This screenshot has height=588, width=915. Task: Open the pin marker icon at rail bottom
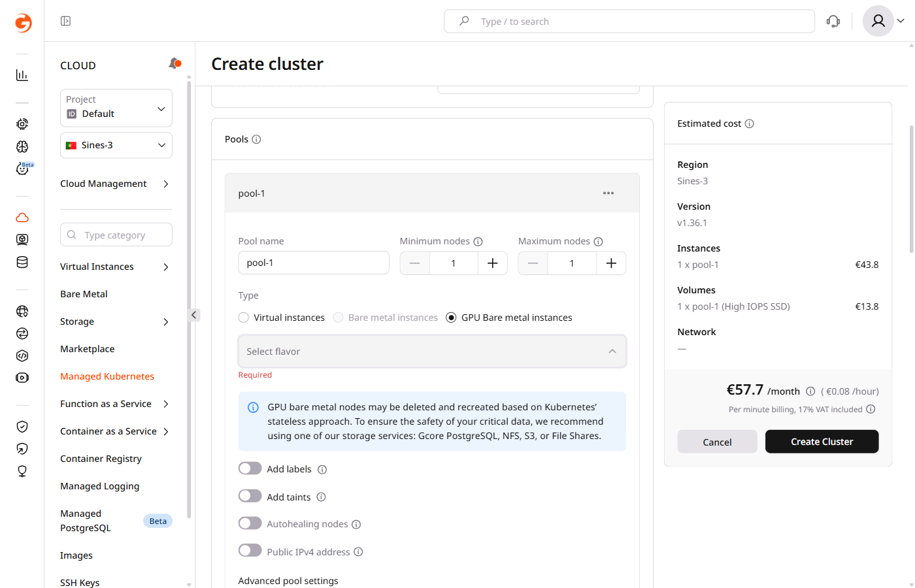22,471
